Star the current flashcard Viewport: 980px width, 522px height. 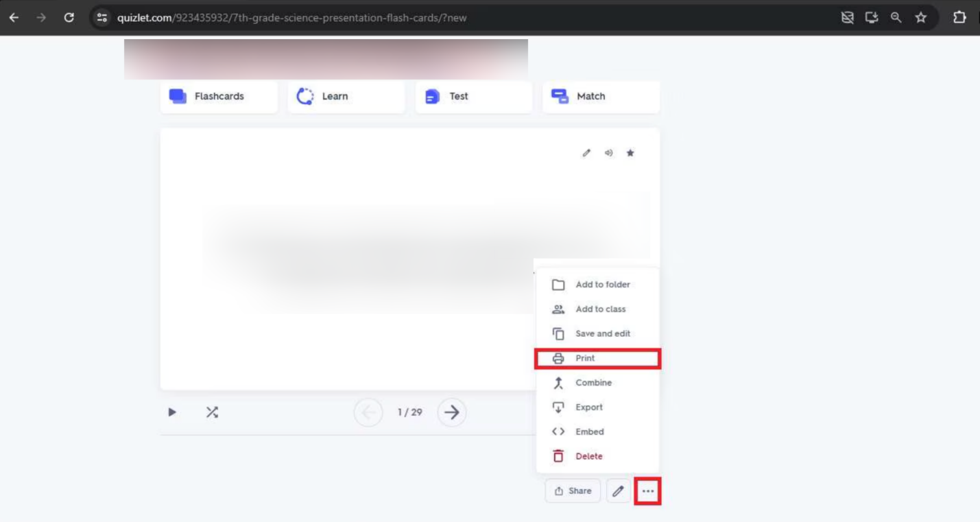(630, 153)
